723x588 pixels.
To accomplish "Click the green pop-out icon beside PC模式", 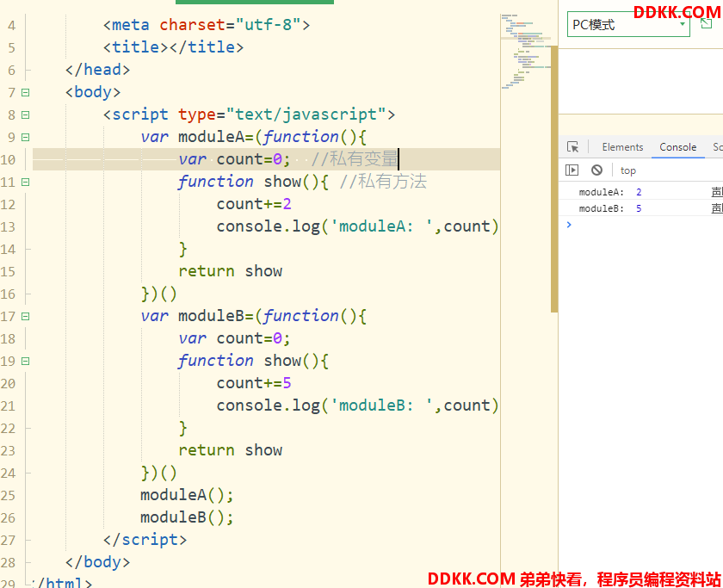I will 706,23.
